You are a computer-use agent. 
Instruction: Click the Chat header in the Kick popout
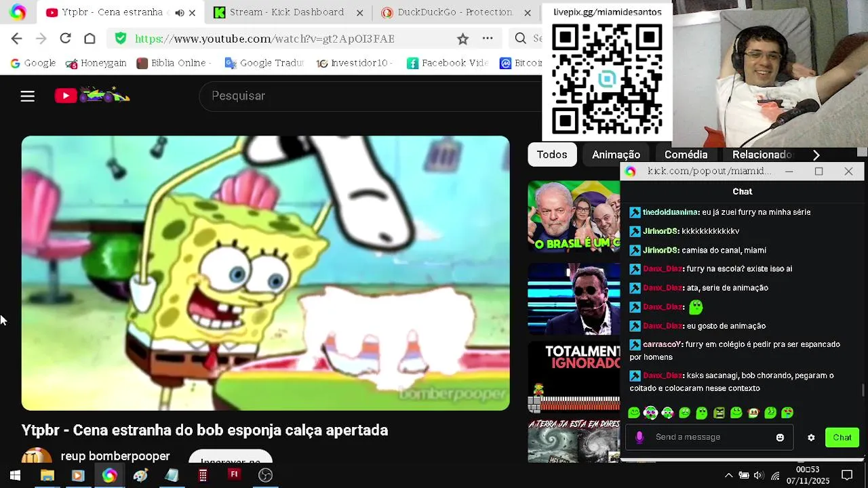click(x=743, y=192)
